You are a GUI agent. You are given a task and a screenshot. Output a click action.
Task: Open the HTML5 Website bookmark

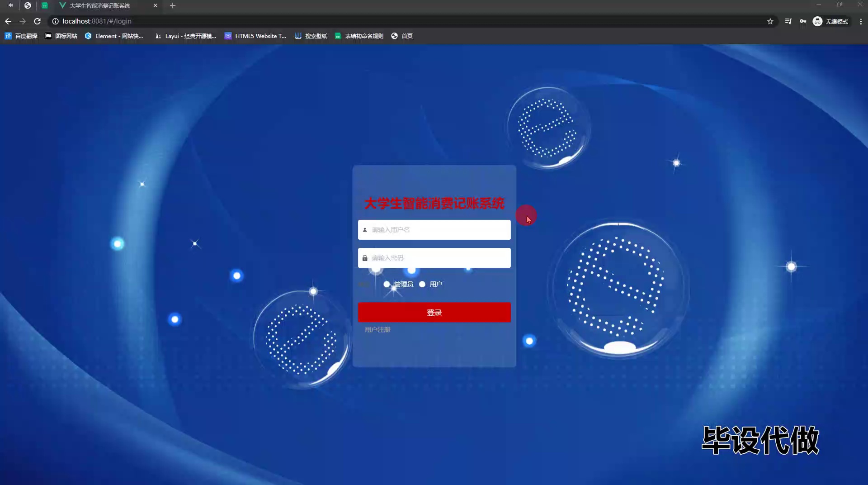pyautogui.click(x=255, y=36)
